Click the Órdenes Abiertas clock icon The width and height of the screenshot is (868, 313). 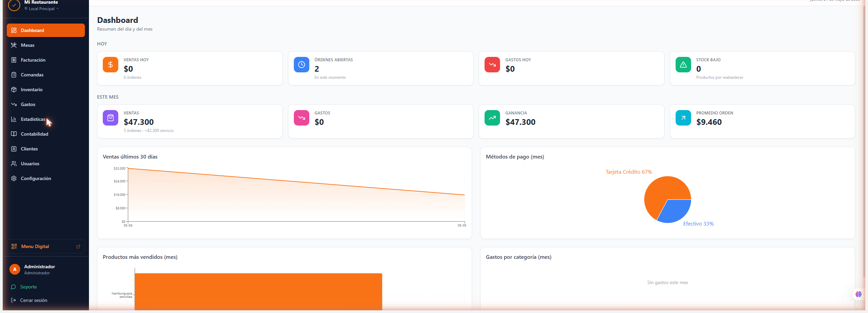[302, 65]
